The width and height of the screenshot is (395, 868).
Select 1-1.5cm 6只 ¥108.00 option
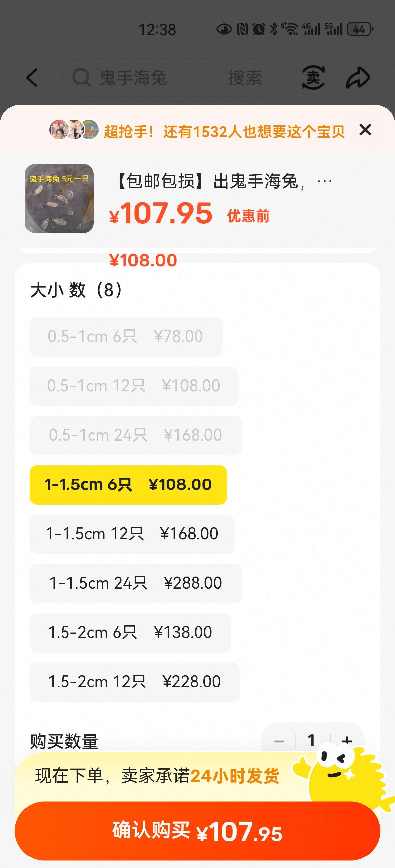click(x=128, y=485)
